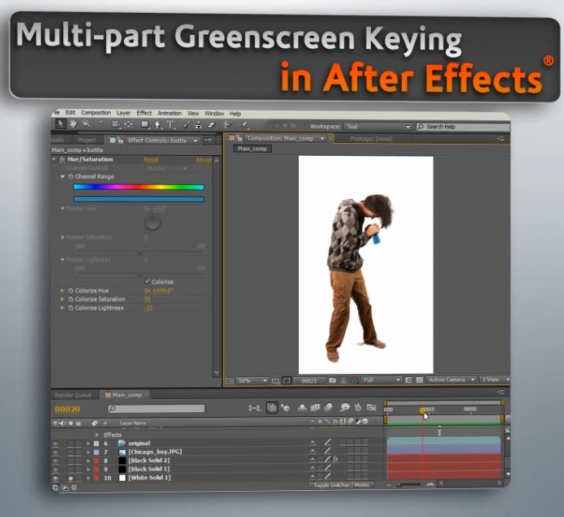Toggle solo switch on White Solid 1 layer
Image resolution: width=564 pixels, height=517 pixels.
[70, 479]
